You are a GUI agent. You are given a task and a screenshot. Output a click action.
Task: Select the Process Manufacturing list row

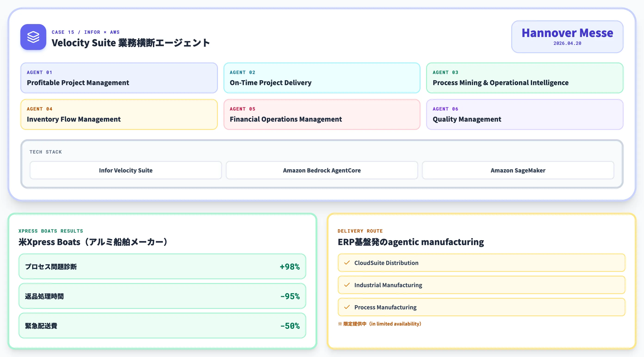(x=482, y=307)
